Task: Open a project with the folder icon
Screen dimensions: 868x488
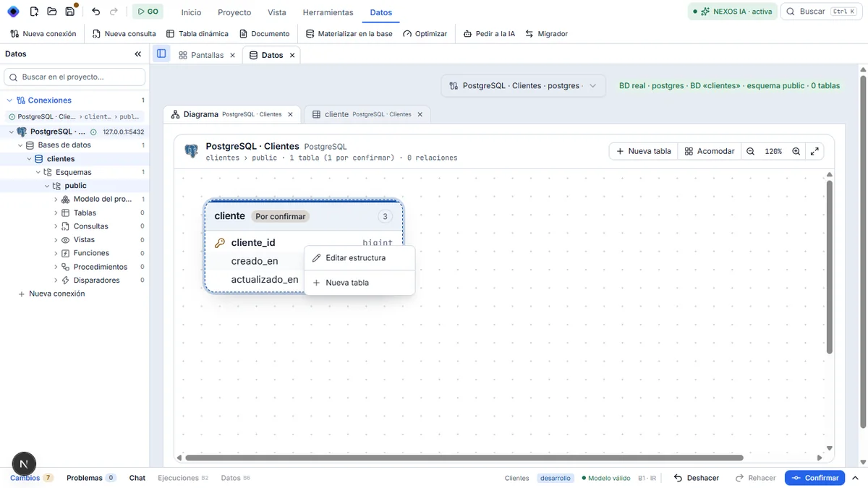Action: click(52, 12)
